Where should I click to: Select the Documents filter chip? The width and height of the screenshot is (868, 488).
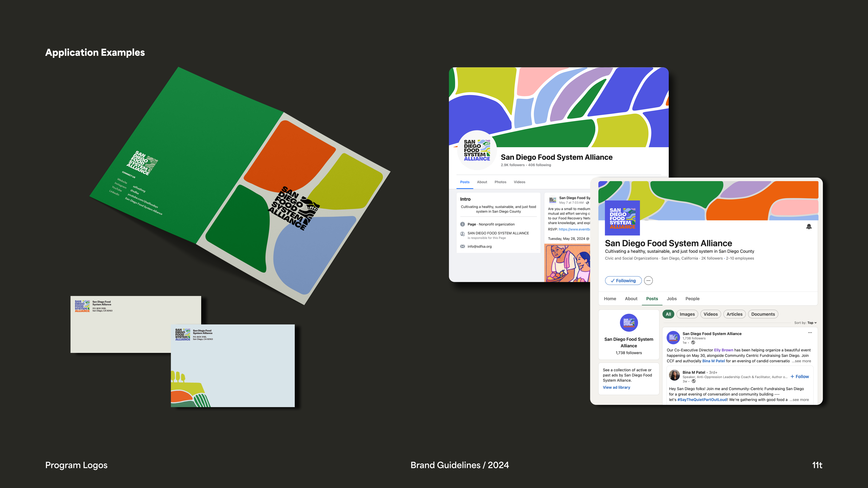coord(763,314)
